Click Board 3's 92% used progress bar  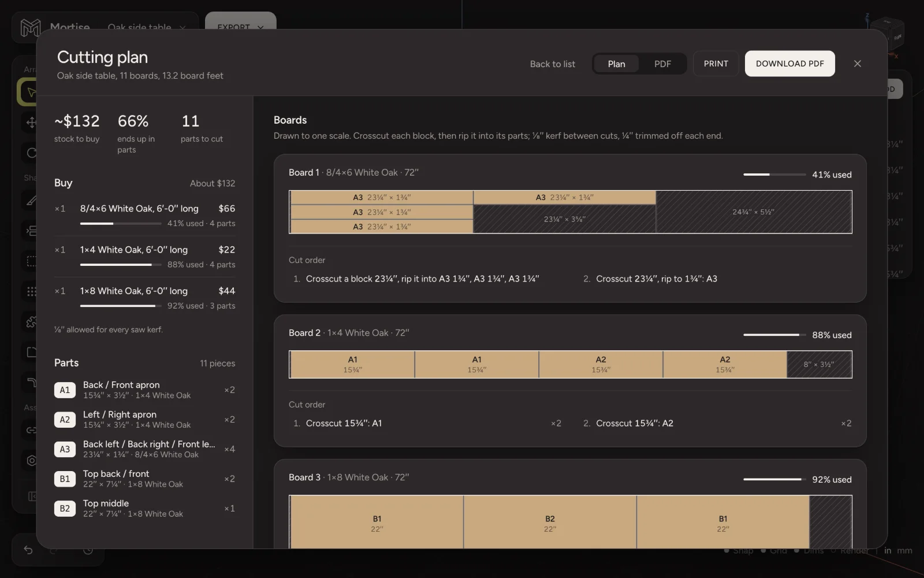pos(774,479)
